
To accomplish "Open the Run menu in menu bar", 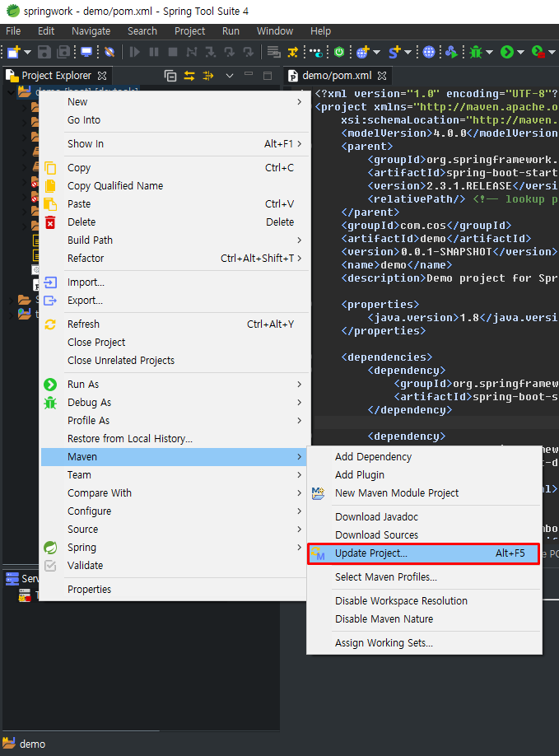I will point(231,30).
